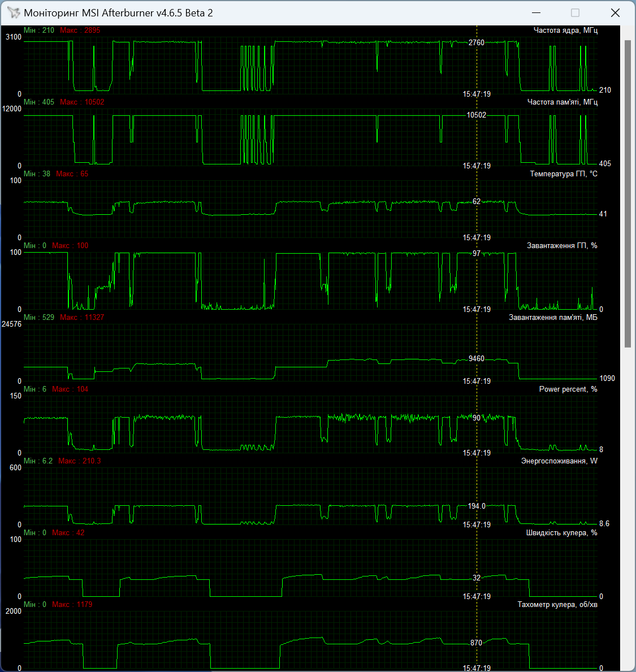Click the 'Швидкість кулера, %' graph label
The width and height of the screenshot is (636, 672).
[x=561, y=533]
